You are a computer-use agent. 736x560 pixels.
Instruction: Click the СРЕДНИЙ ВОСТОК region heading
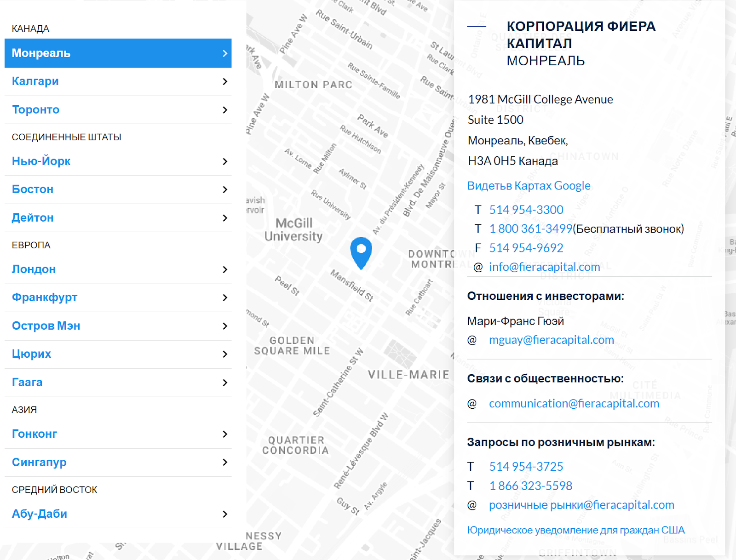point(54,490)
